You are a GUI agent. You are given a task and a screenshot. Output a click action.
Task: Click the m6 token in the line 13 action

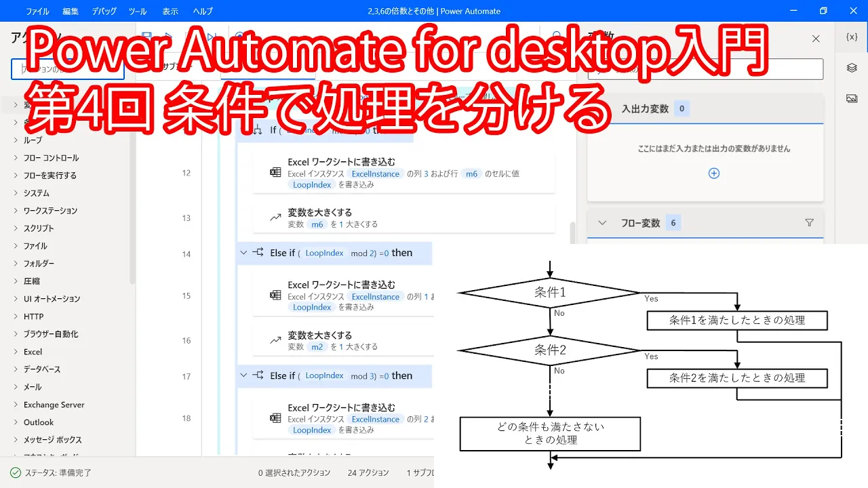pos(317,224)
